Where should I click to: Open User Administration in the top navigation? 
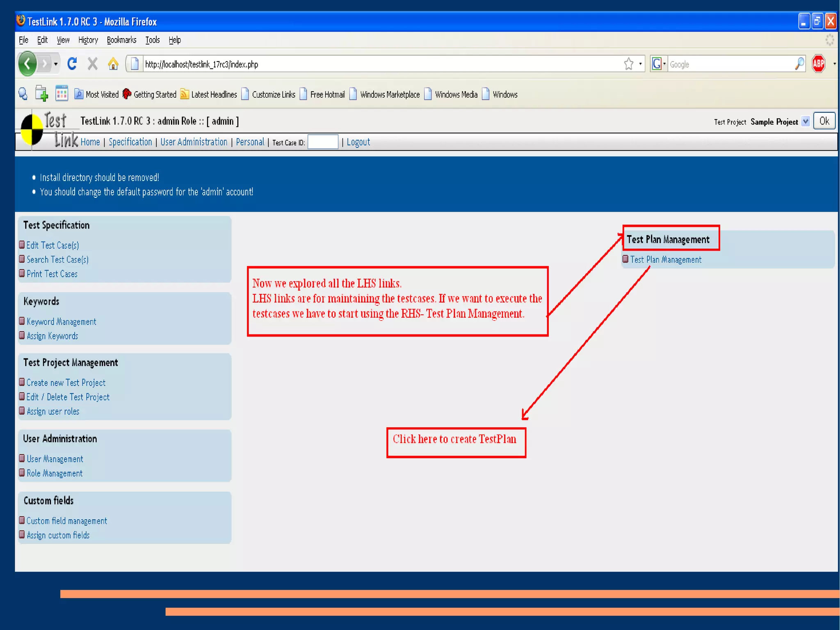[194, 142]
